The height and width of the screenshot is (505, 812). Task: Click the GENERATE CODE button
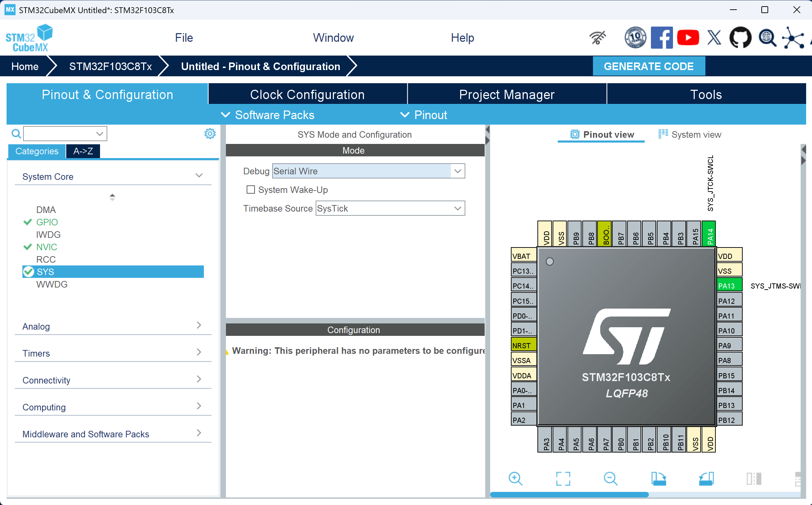click(x=648, y=66)
